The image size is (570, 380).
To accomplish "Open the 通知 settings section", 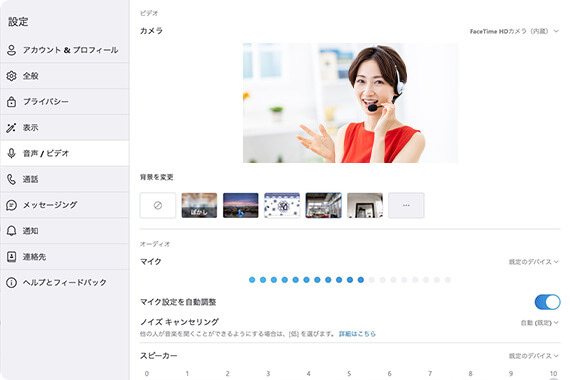I will 65,231.
